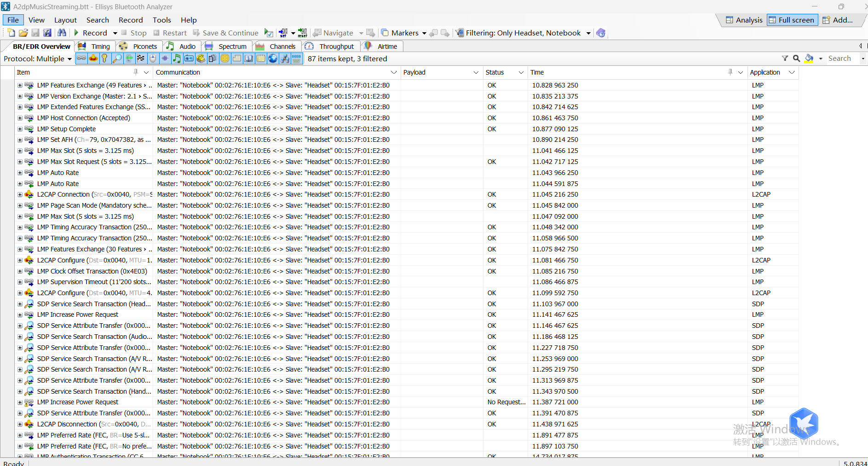Open the Item column dropdown chevron
Image resolution: width=868 pixels, height=466 pixels.
pyautogui.click(x=146, y=72)
